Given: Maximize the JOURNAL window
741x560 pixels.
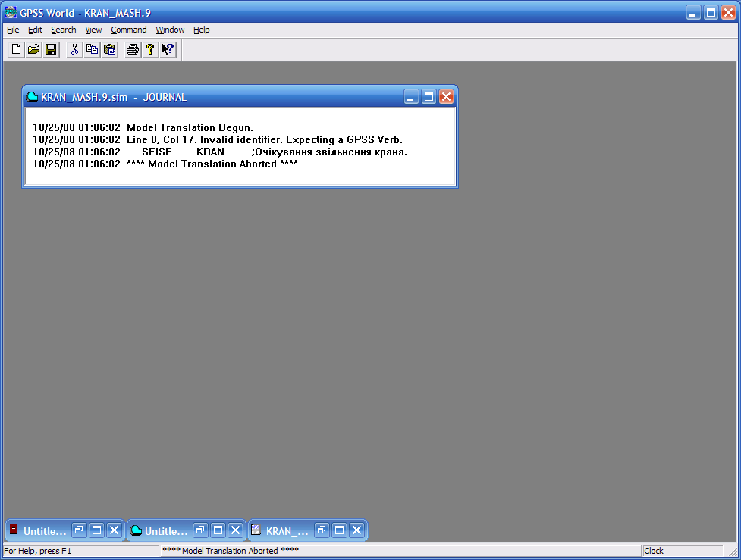Looking at the screenshot, I should coord(429,97).
